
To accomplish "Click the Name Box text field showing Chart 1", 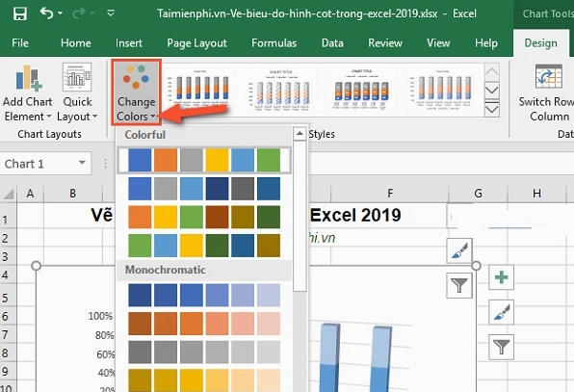I will [x=39, y=164].
